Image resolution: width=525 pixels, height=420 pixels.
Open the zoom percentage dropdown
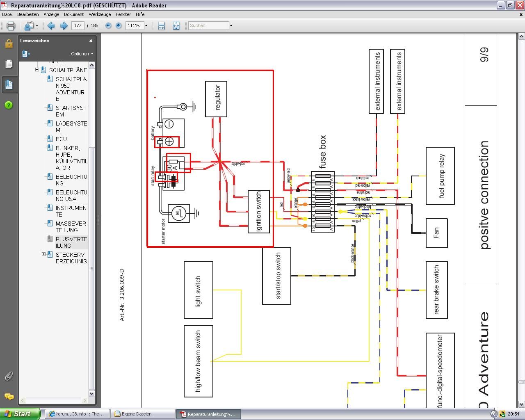point(146,25)
